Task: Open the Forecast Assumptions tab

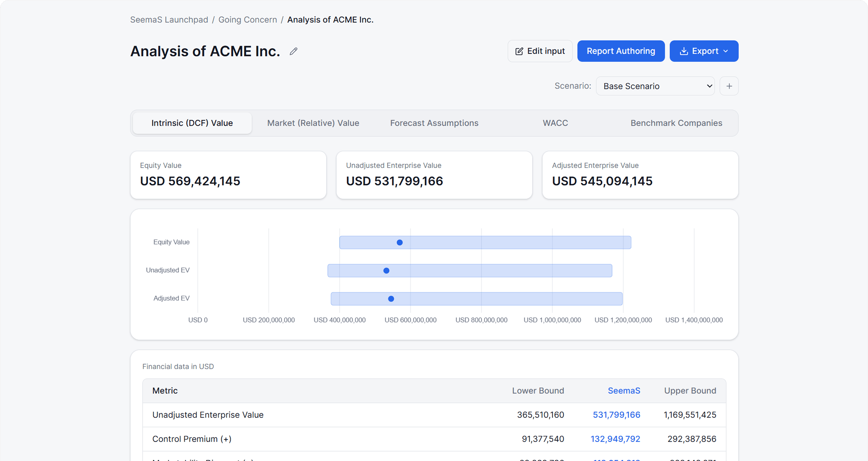Action: coord(434,123)
